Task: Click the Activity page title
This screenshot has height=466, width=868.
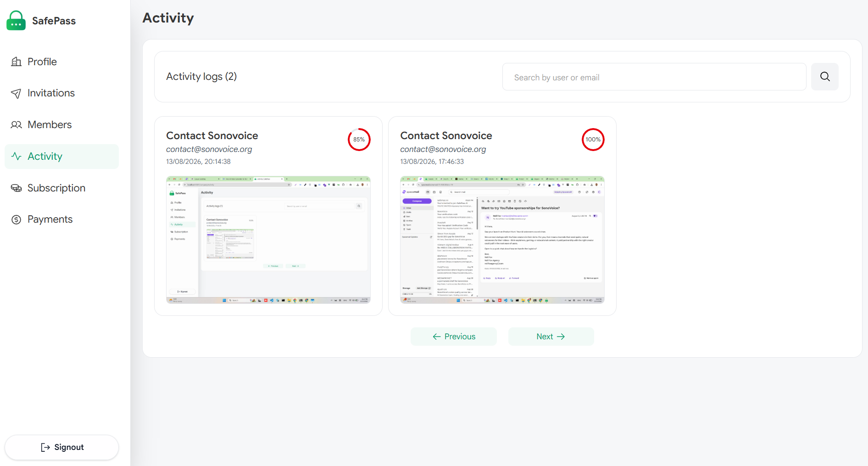Action: click(x=168, y=18)
